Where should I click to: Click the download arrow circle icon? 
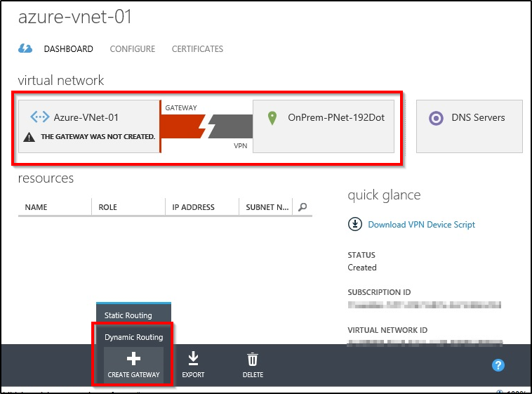coord(355,224)
